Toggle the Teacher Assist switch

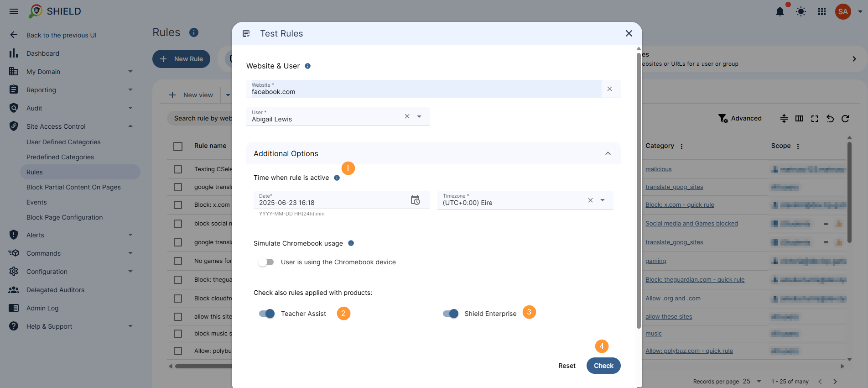[x=267, y=314]
